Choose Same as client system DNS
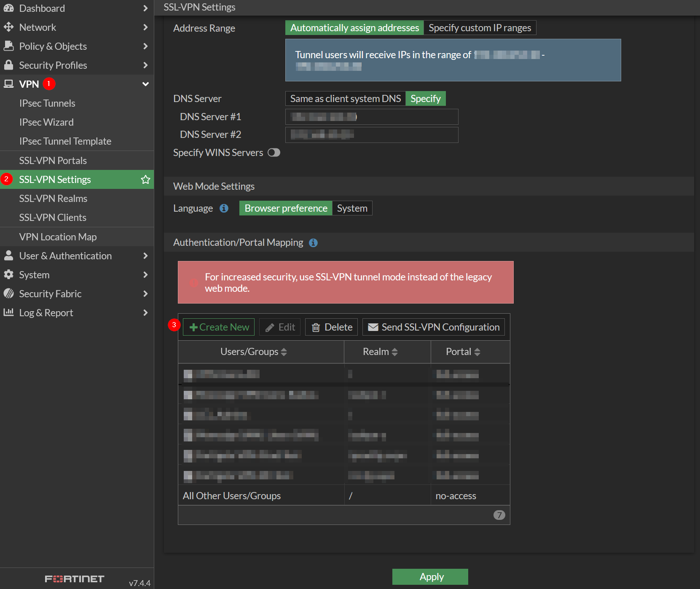Viewport: 700px width, 589px height. pos(345,99)
